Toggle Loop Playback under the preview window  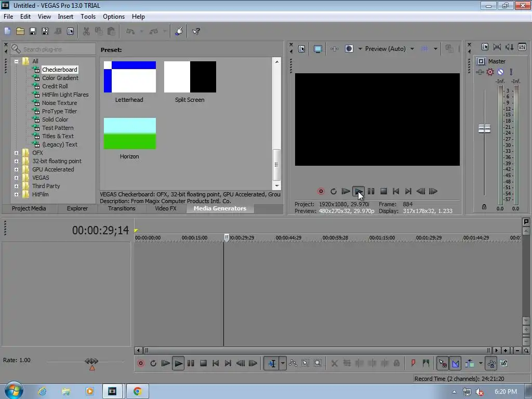(x=334, y=191)
